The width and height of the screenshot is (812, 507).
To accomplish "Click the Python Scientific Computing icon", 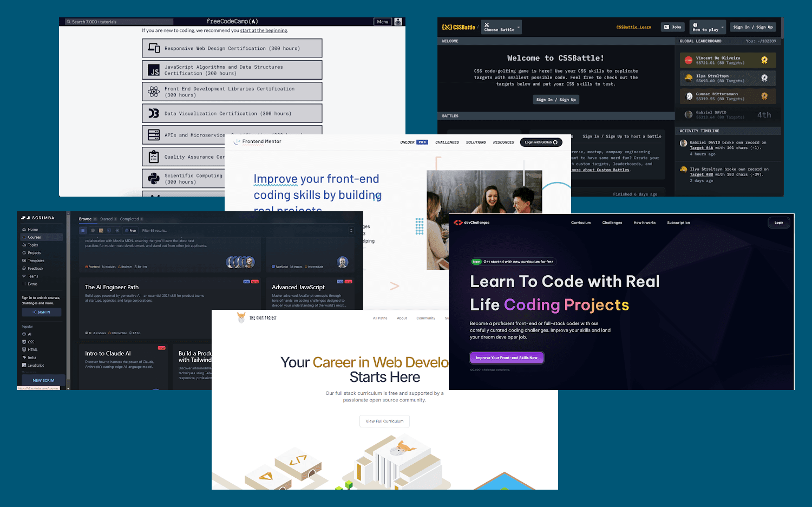I will (x=154, y=178).
